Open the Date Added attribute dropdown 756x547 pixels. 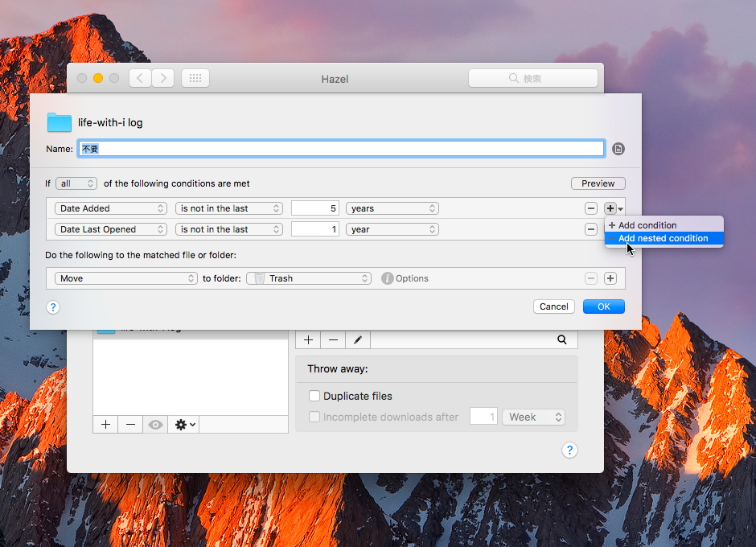click(111, 208)
